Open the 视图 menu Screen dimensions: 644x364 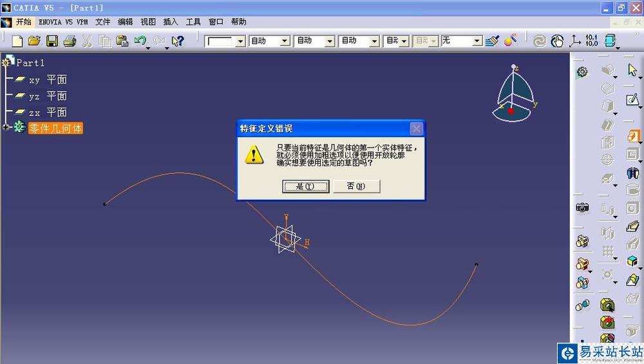point(148,22)
